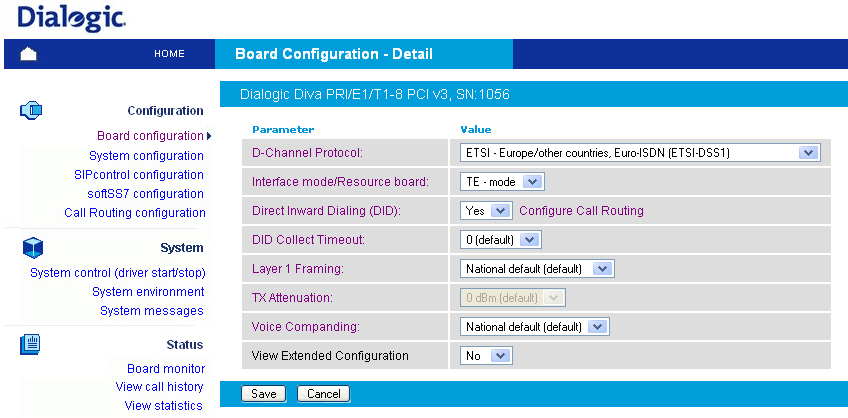848x418 pixels.
Task: Click the TX Attenuation label
Action: coord(293,298)
